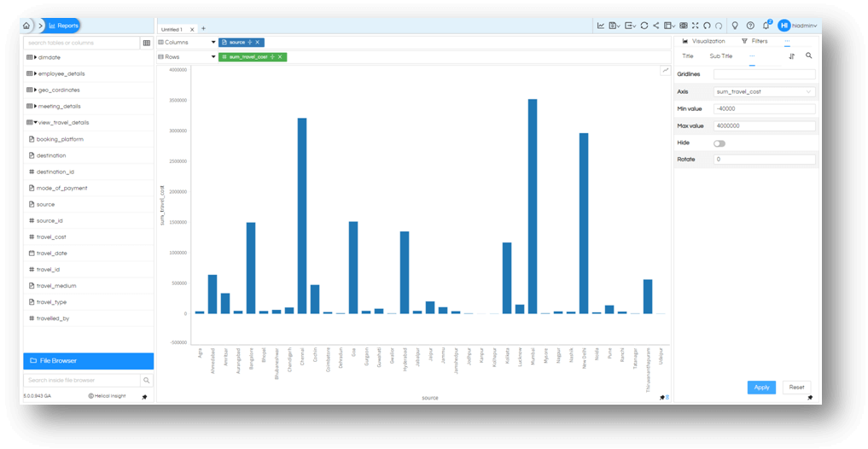Click the Reset button
The image size is (868, 449).
(796, 388)
